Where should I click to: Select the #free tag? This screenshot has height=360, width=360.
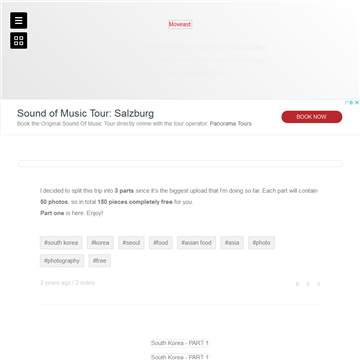point(100,261)
